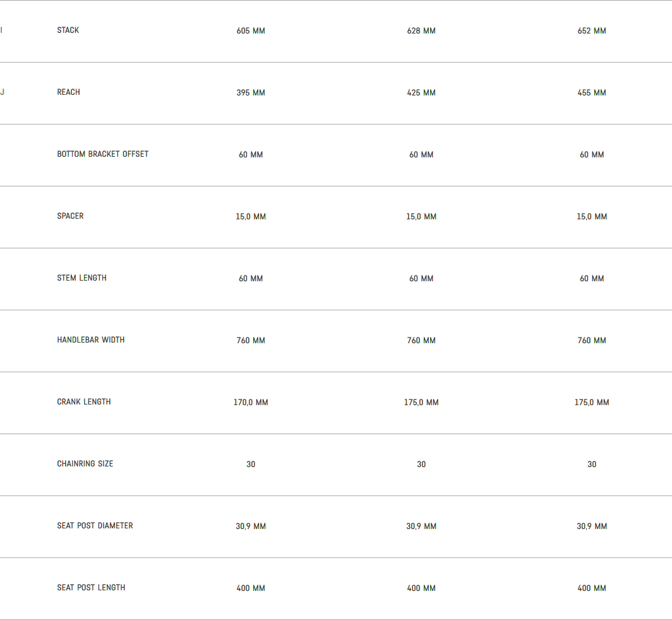
Task: Select the 395 MM reach value
Action: (251, 93)
